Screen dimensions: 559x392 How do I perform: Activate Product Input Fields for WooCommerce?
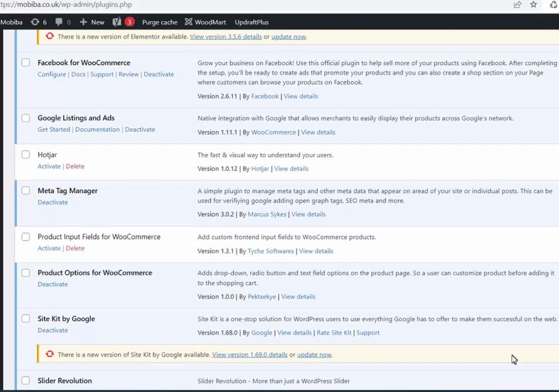pos(49,248)
